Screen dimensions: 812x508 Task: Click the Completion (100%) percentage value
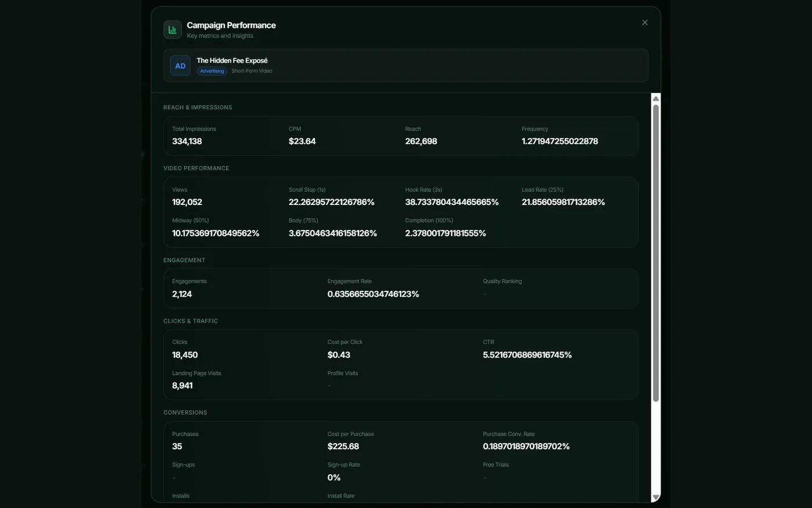pyautogui.click(x=445, y=233)
